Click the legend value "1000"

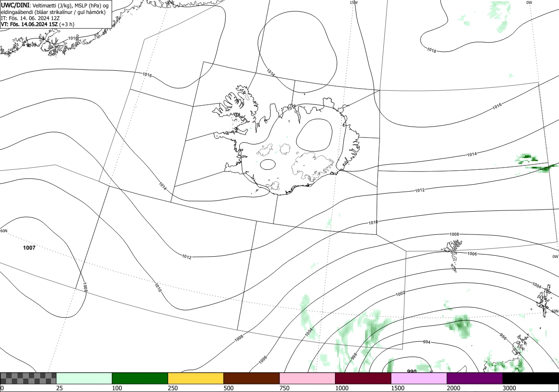342,388
